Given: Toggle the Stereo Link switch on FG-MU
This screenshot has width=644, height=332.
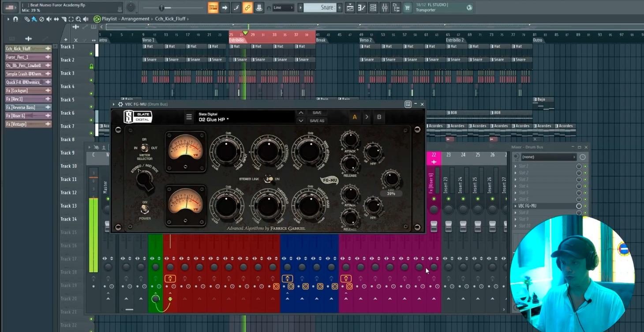Looking at the screenshot, I should coord(267,179).
